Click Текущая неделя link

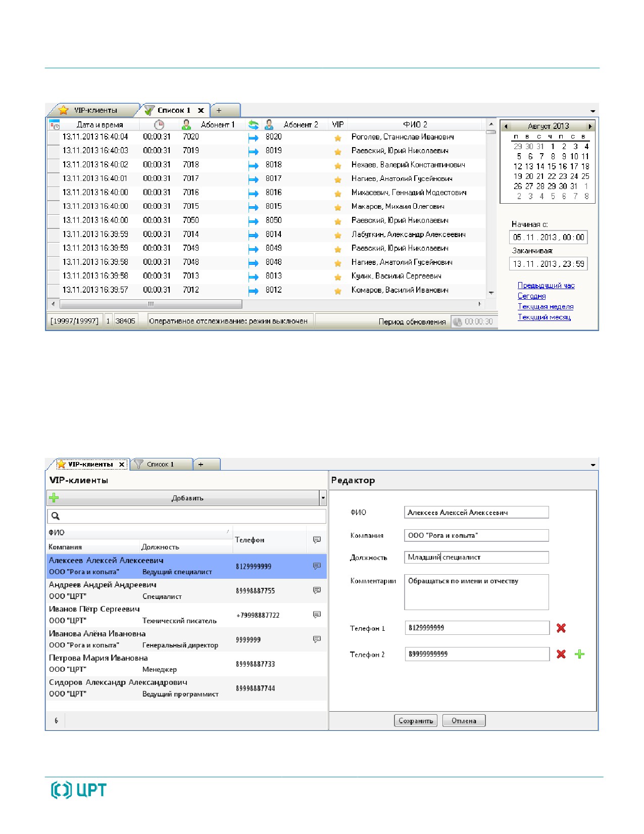point(546,307)
